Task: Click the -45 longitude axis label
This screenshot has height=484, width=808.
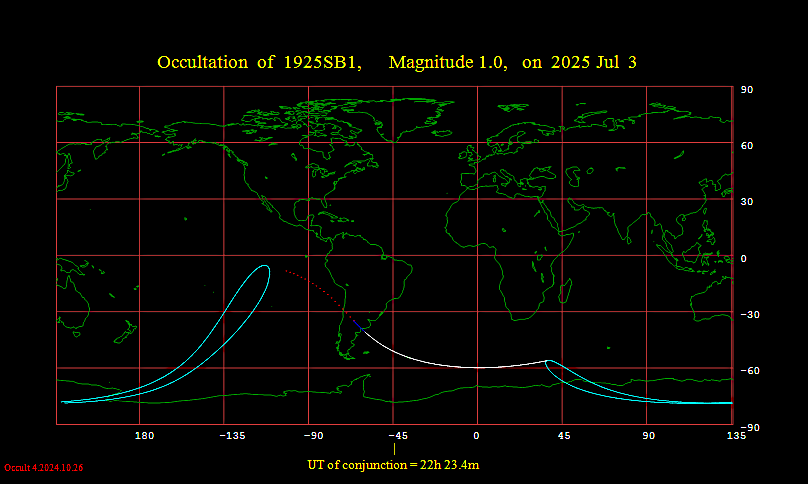Action: coord(396,436)
